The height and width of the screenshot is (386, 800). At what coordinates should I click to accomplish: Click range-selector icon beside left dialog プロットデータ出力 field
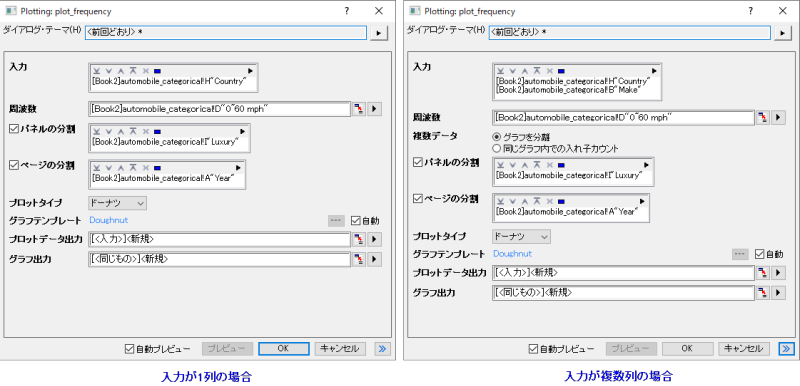[358, 239]
